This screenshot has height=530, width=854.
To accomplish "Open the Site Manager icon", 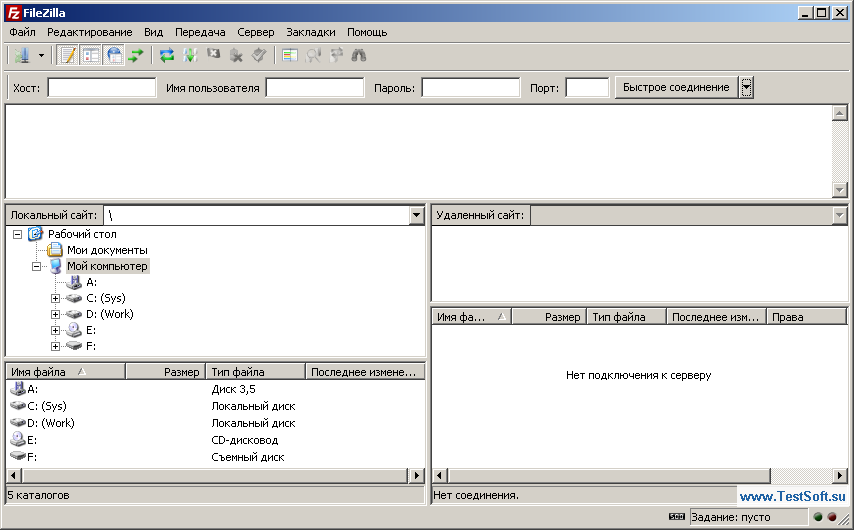I will 22,55.
